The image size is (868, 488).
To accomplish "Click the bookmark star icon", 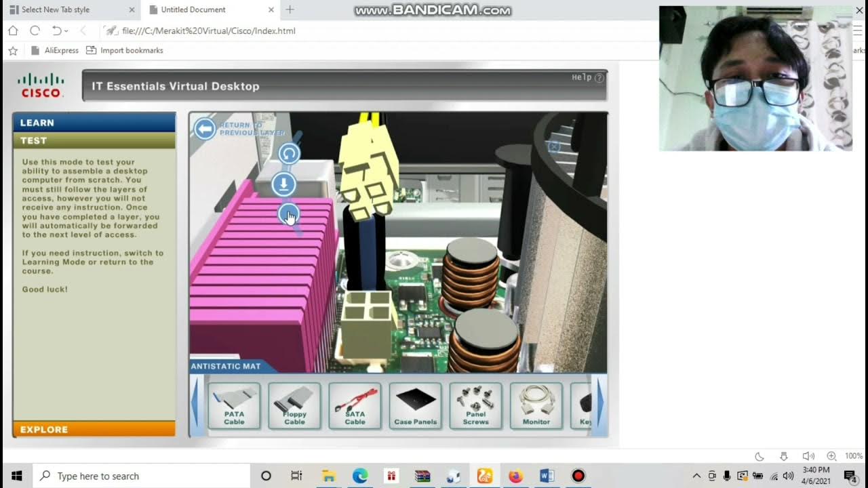I will [12, 50].
